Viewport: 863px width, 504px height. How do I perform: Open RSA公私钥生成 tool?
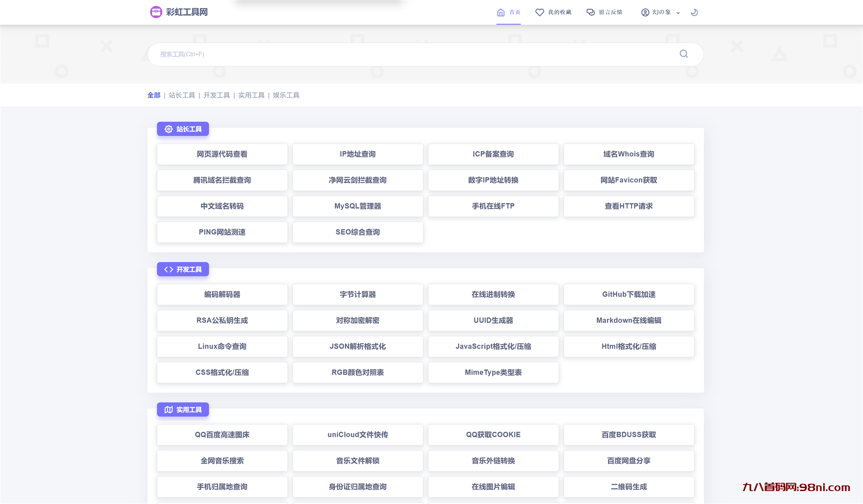[x=222, y=320]
